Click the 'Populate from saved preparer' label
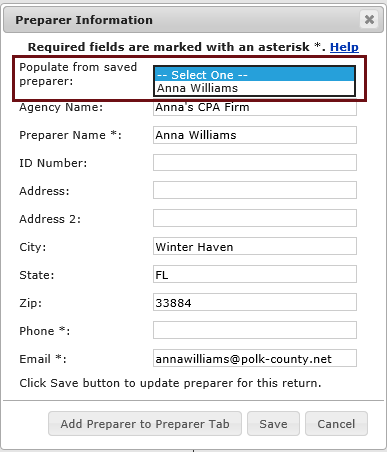Viewport: 387px width, 452px height. 78,74
